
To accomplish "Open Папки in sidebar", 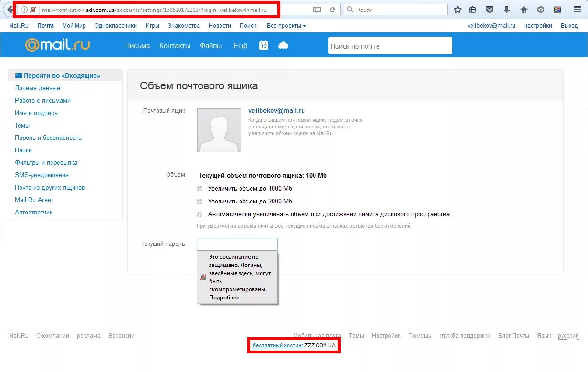I will pos(23,150).
